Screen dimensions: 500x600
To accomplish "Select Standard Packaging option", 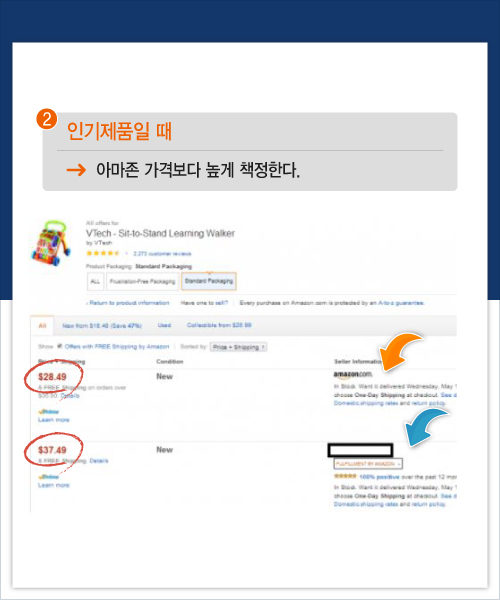I will (x=208, y=281).
